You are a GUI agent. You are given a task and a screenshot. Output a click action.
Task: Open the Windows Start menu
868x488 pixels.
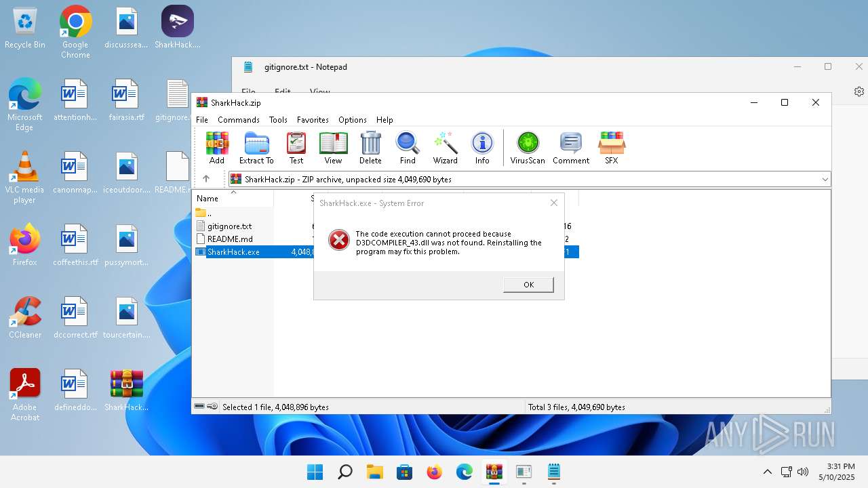point(315,472)
